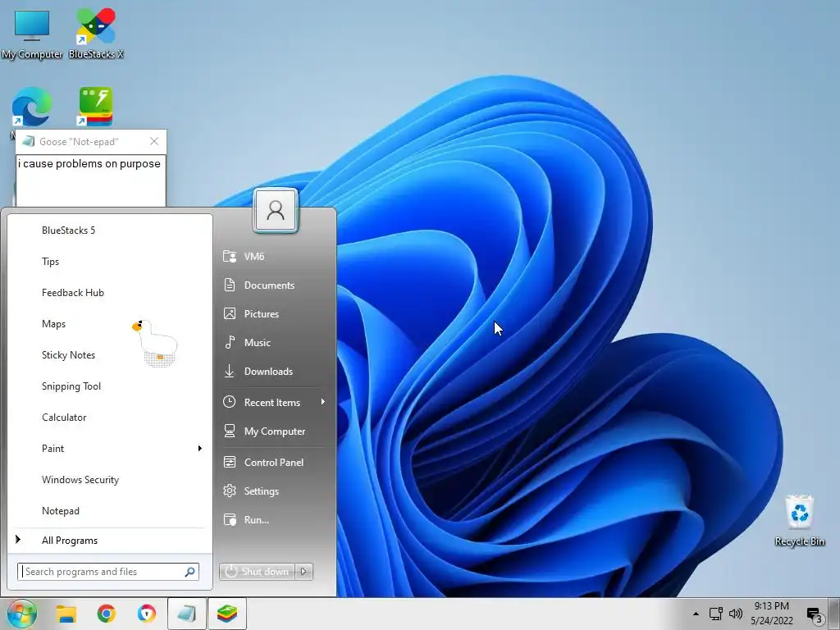840x630 pixels.
Task: Open BlueStacks from the taskbar
Action: pyautogui.click(x=227, y=614)
